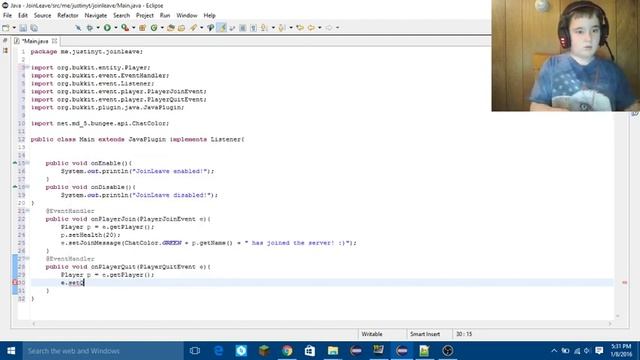Viewport: 640px width, 360px height.
Task: Close the Main.java editor tab
Action: point(54,41)
